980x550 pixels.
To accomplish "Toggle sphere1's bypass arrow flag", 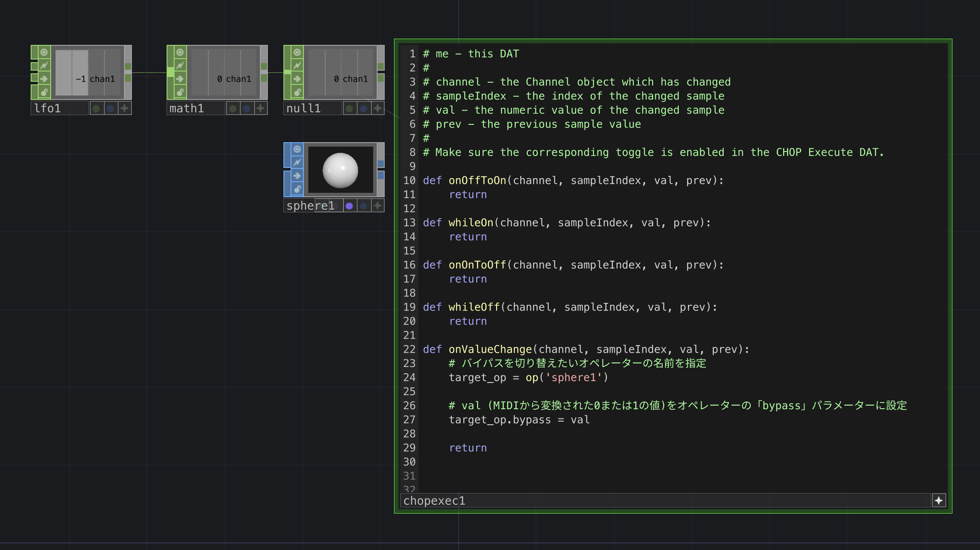I will pyautogui.click(x=297, y=176).
